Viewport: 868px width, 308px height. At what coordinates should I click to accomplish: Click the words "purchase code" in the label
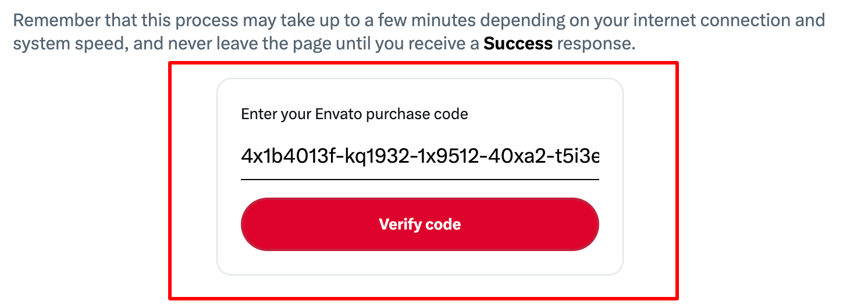pos(417,114)
